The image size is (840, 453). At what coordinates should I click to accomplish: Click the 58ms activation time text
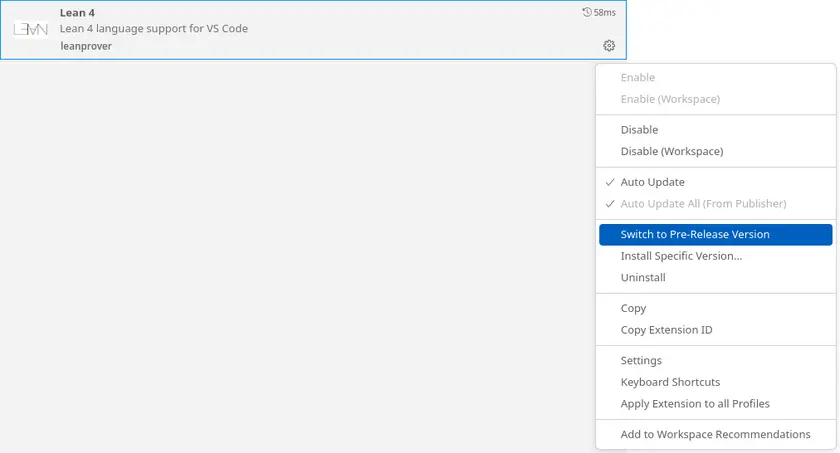click(605, 12)
